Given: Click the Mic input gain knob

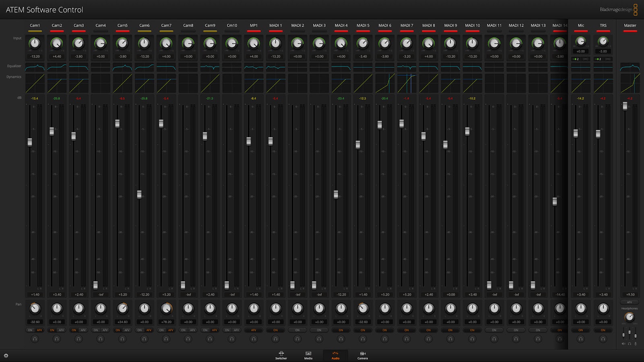Looking at the screenshot, I should pos(581,41).
